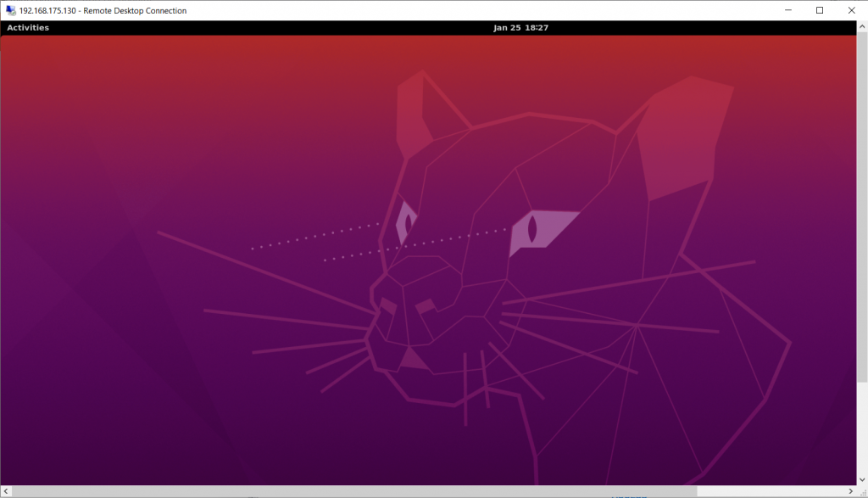
Task: Click the horizontal scrollbar thumb
Action: [354, 491]
